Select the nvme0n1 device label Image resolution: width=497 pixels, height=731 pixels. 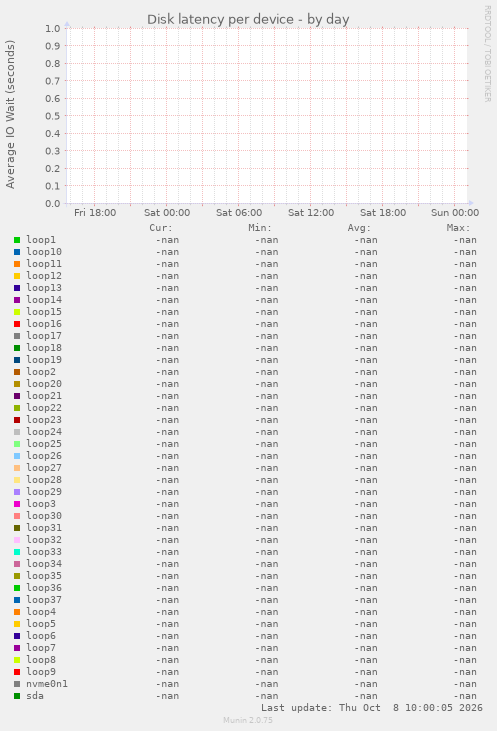tap(47, 684)
